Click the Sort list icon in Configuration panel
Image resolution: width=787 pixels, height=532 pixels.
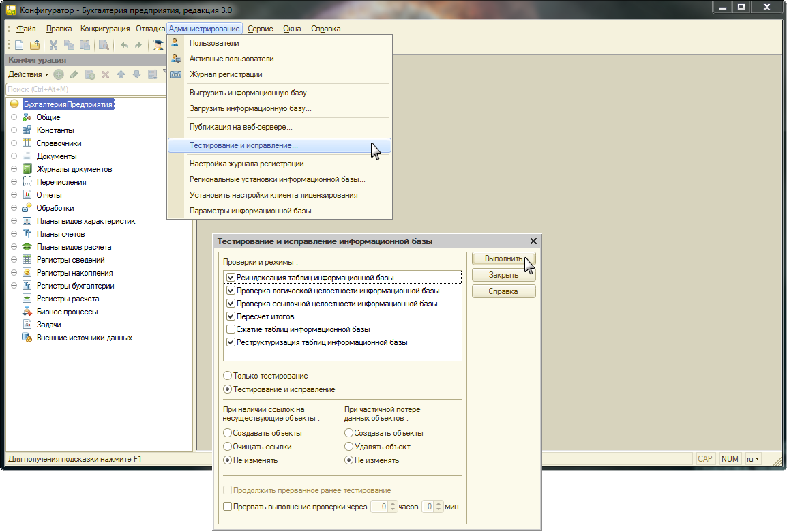153,75
